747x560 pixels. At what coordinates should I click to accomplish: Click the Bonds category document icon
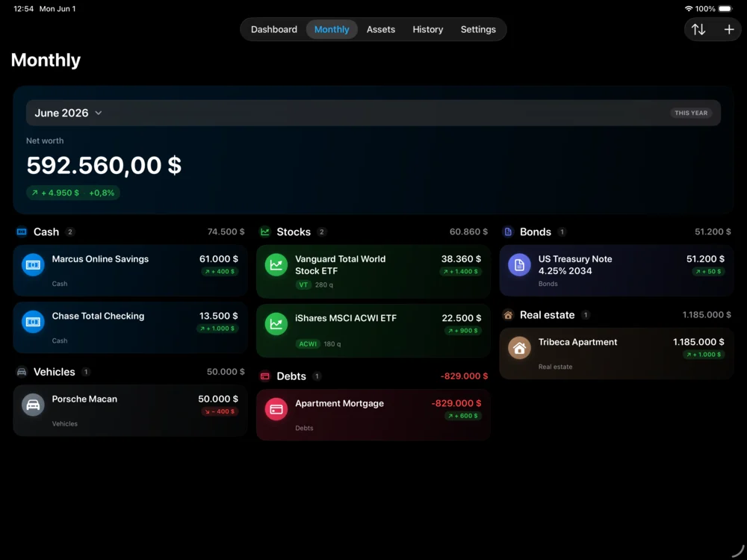point(508,232)
